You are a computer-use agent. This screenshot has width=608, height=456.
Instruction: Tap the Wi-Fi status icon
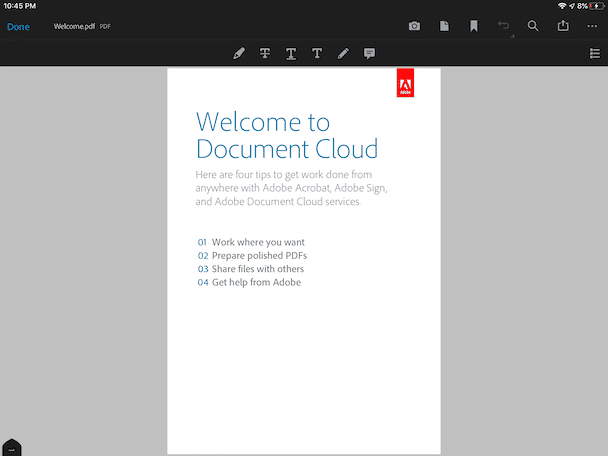coord(562,6)
